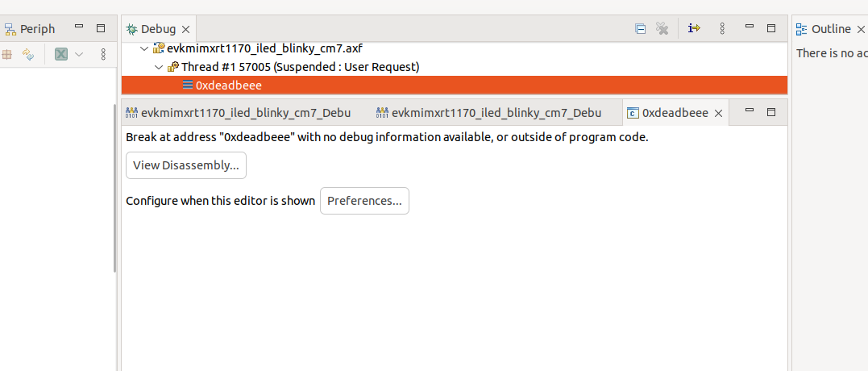Click the grid icon in Peripherals toolbar
This screenshot has height=371, width=868.
click(x=7, y=54)
